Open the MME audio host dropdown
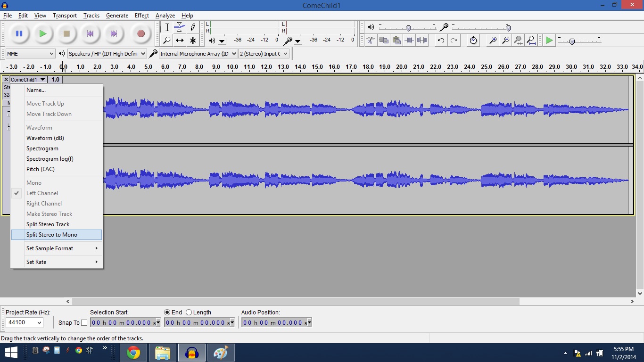The height and width of the screenshot is (362, 644). [30, 54]
